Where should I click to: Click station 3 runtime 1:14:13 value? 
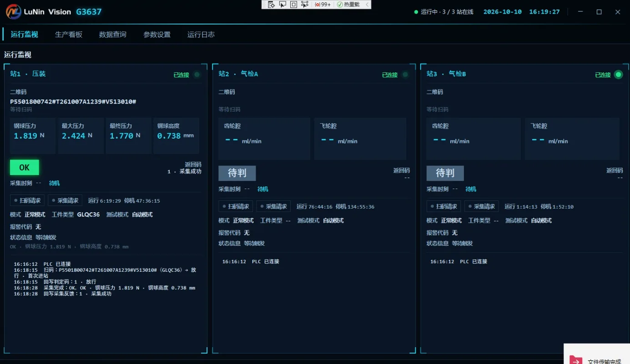coord(527,207)
